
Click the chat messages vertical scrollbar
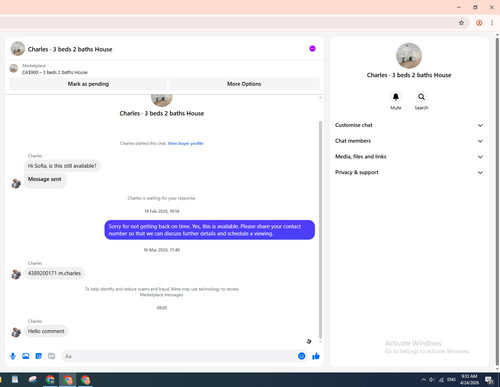click(x=320, y=230)
